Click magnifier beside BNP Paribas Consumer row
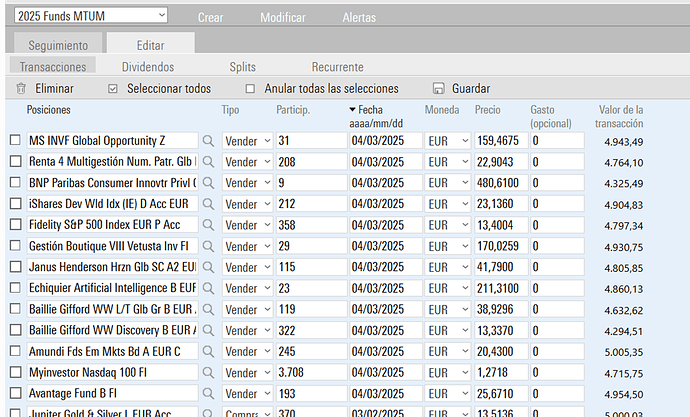The width and height of the screenshot is (690, 417). click(x=208, y=183)
